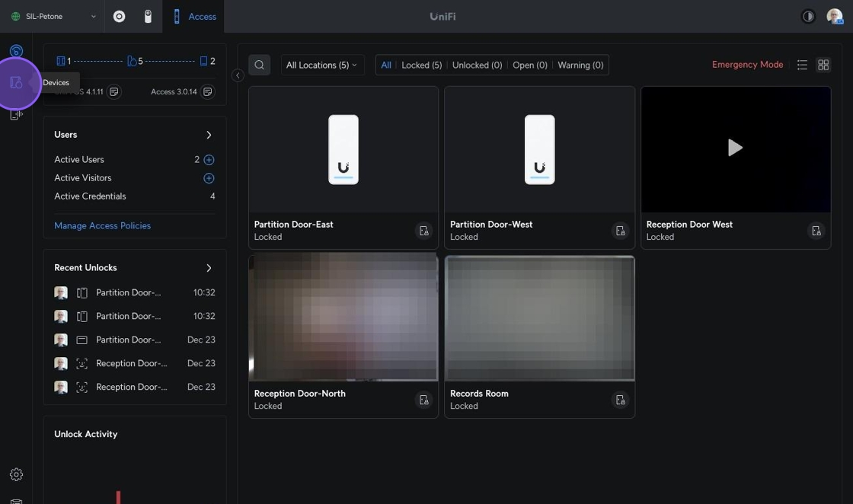Open the All Locations (5) dropdown
Image resolution: width=853 pixels, height=504 pixels.
pos(321,65)
